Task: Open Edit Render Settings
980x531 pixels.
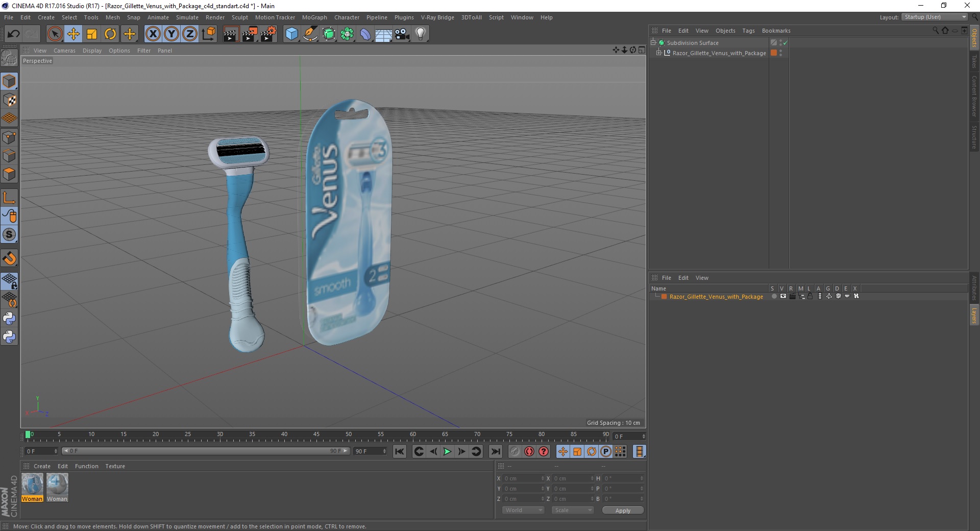Action: (x=268, y=34)
